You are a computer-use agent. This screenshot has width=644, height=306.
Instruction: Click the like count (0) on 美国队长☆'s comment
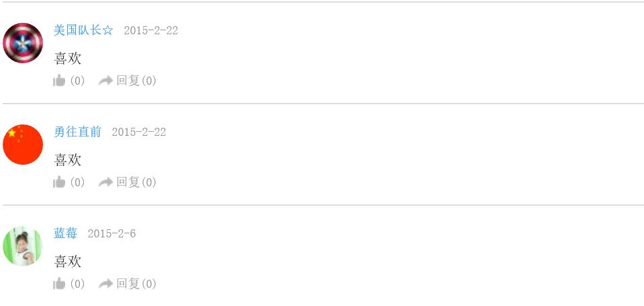[77, 81]
